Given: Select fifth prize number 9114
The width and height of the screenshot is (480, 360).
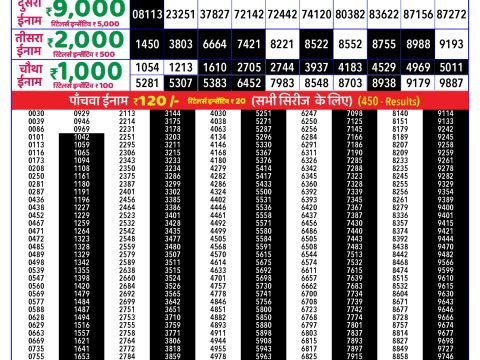Looking at the screenshot, I should point(446,114).
